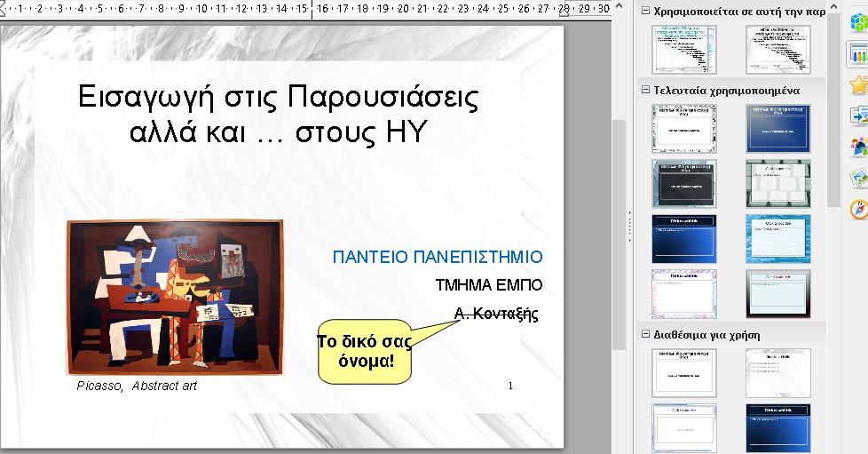Open the Navigator compass icon
The height and width of the screenshot is (454, 868).
(859, 210)
